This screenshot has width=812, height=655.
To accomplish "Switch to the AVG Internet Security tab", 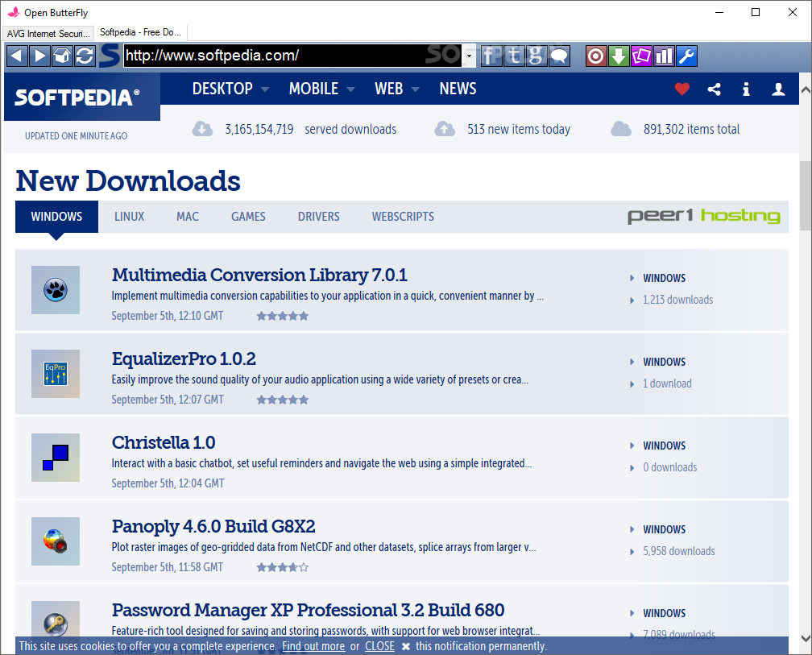I will point(48,34).
